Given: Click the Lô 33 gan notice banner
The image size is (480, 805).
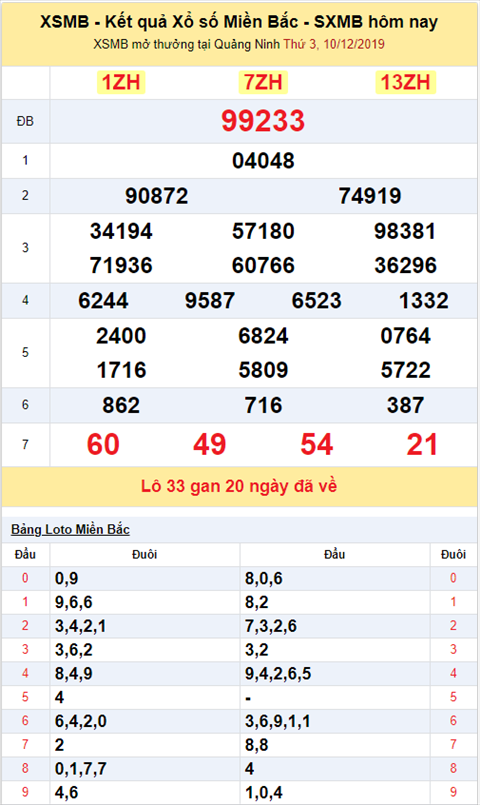Looking at the screenshot, I should pyautogui.click(x=239, y=486).
